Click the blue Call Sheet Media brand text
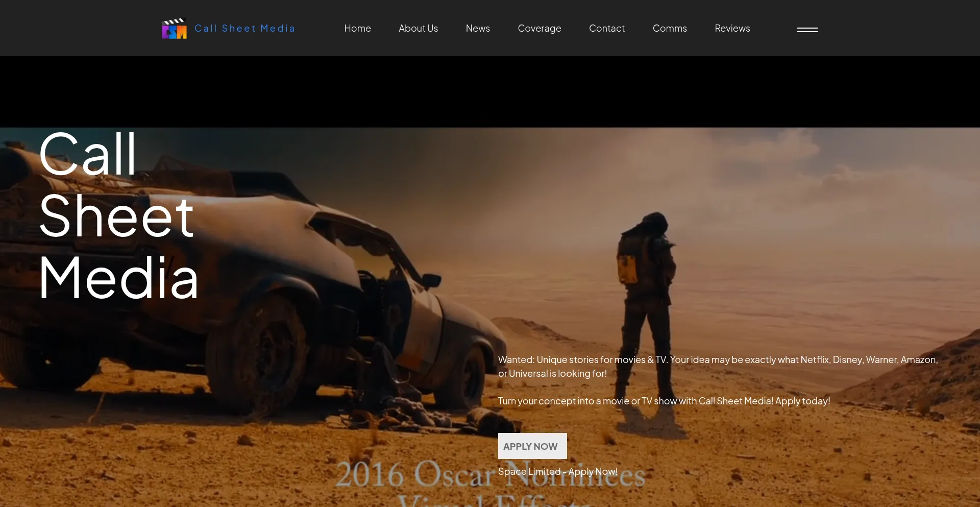Screen dimensions: 980x507 tap(244, 29)
